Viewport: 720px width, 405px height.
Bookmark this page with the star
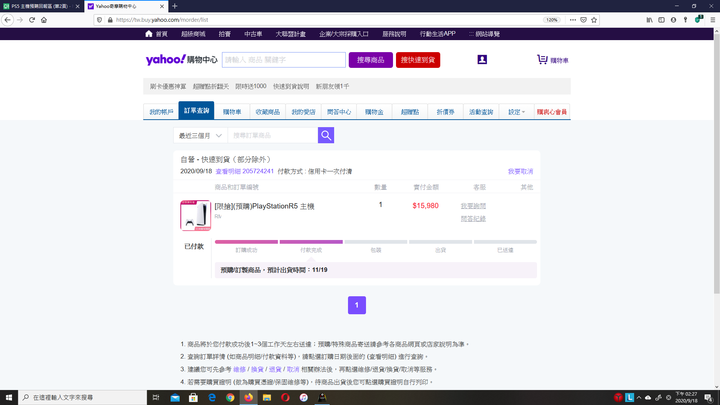[594, 20]
